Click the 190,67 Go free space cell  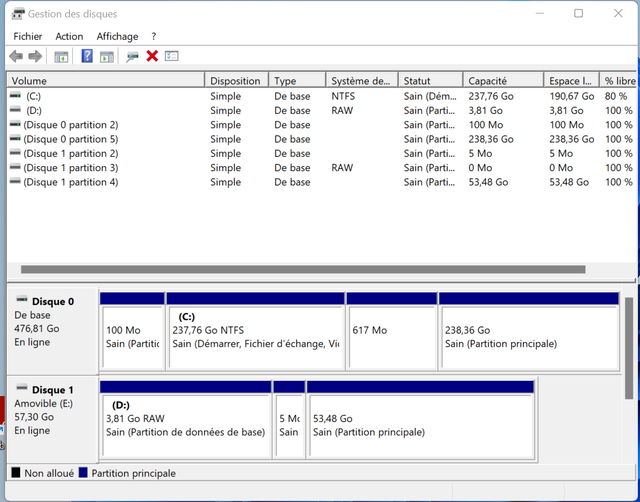(571, 96)
